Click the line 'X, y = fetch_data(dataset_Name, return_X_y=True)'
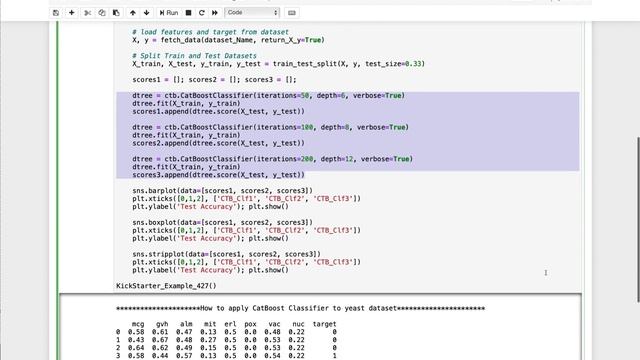 point(228,40)
